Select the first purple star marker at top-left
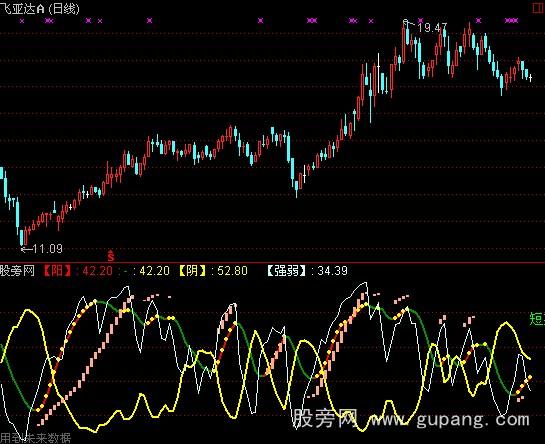This screenshot has width=545, height=444. (22, 21)
